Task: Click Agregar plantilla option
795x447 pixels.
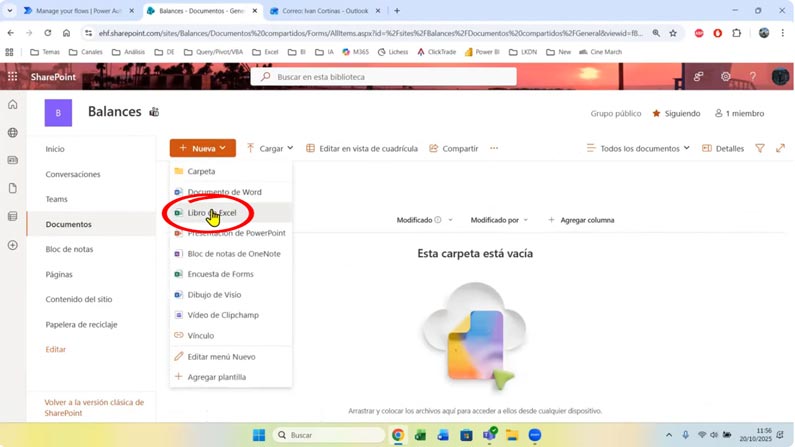Action: tap(231, 377)
